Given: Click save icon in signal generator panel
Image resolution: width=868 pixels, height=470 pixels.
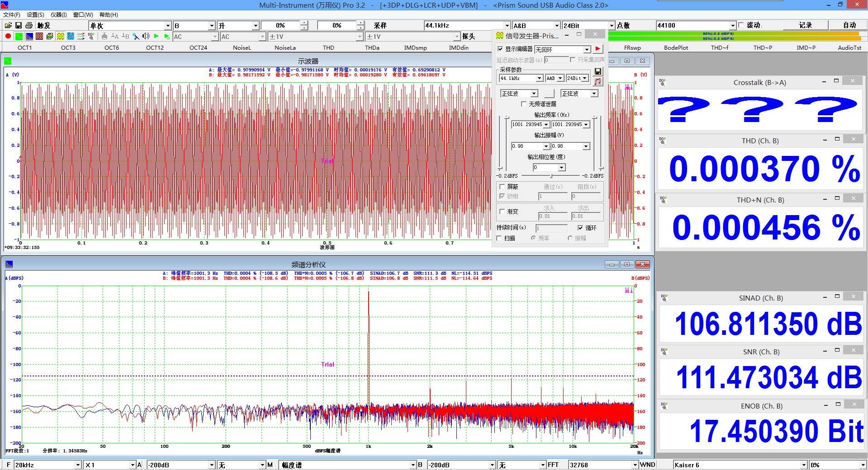Looking at the screenshot, I should coord(598,71).
